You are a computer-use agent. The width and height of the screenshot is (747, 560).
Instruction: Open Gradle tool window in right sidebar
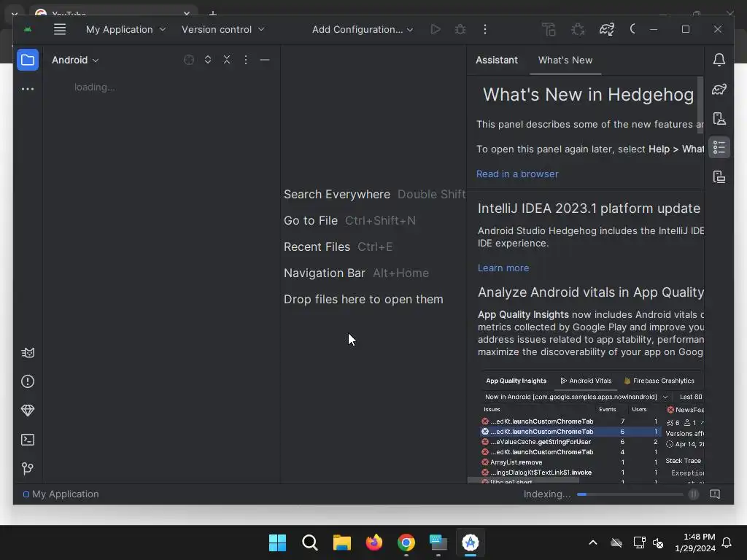(x=719, y=90)
